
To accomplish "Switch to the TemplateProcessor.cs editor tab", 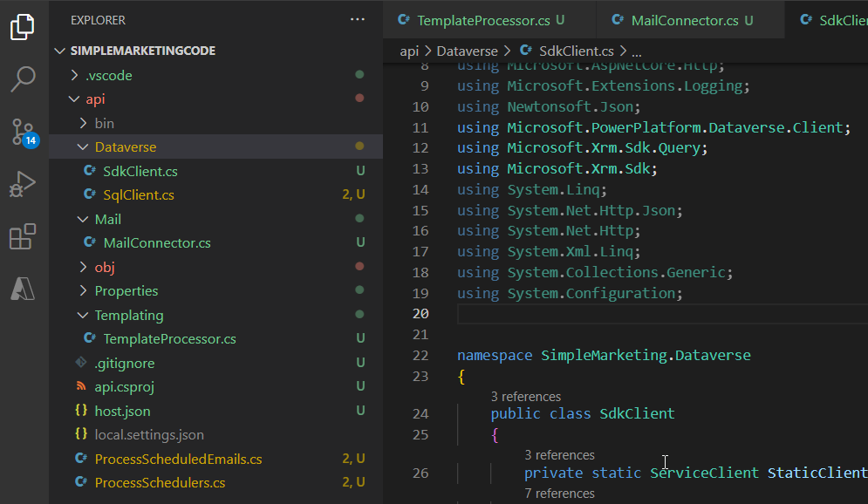I will 490,20.
